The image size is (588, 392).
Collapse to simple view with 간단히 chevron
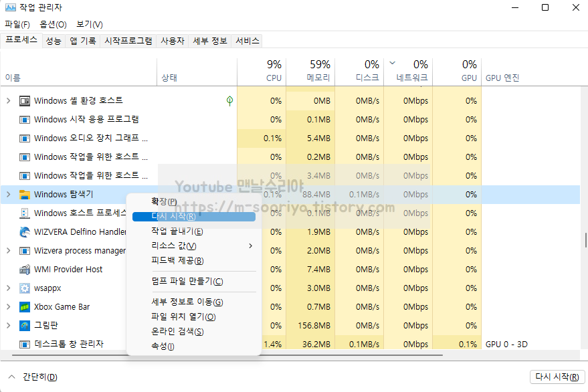[11, 377]
